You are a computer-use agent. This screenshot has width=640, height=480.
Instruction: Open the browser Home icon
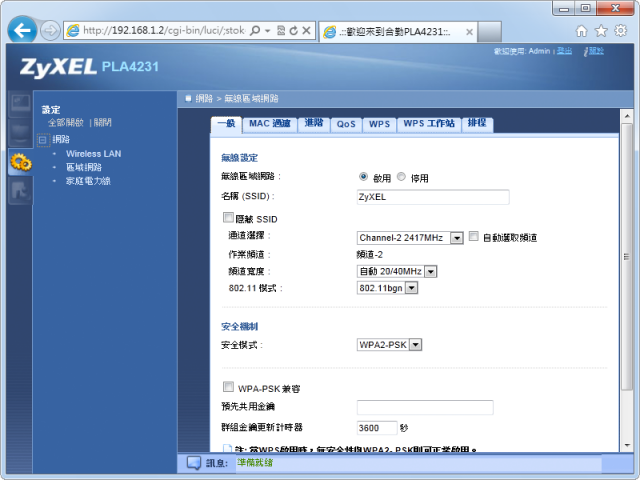coord(581,31)
